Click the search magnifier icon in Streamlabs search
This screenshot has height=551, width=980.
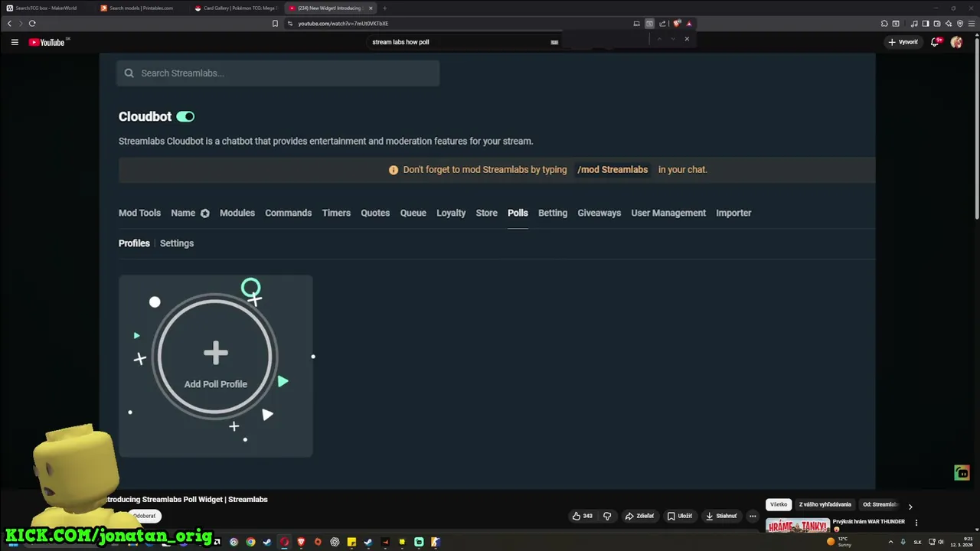pos(129,73)
